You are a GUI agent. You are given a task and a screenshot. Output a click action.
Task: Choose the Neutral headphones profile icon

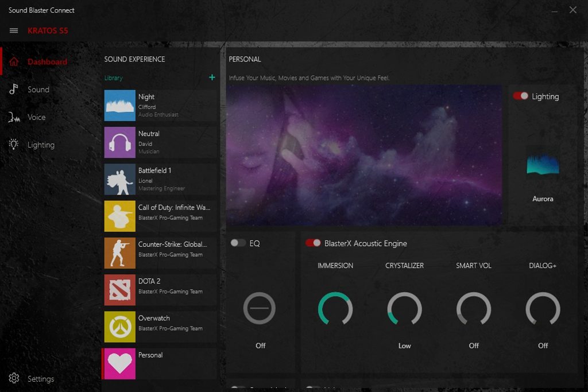tap(119, 142)
